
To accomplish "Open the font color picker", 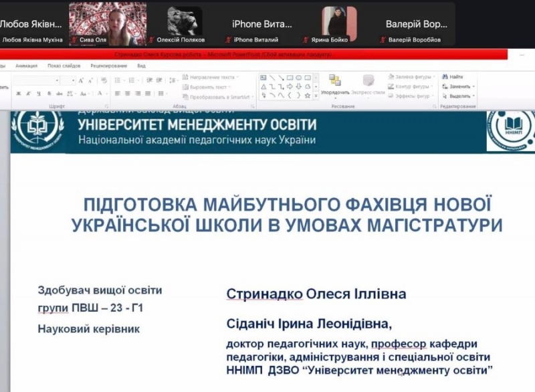I will [x=100, y=94].
